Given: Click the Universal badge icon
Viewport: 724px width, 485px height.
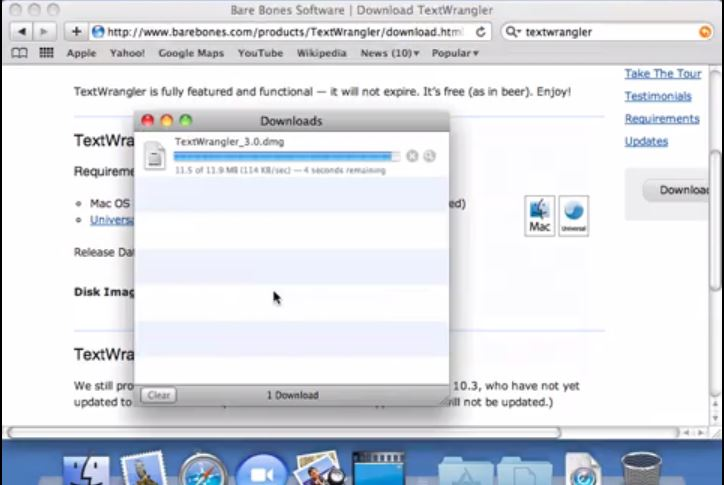Looking at the screenshot, I should click(x=573, y=216).
